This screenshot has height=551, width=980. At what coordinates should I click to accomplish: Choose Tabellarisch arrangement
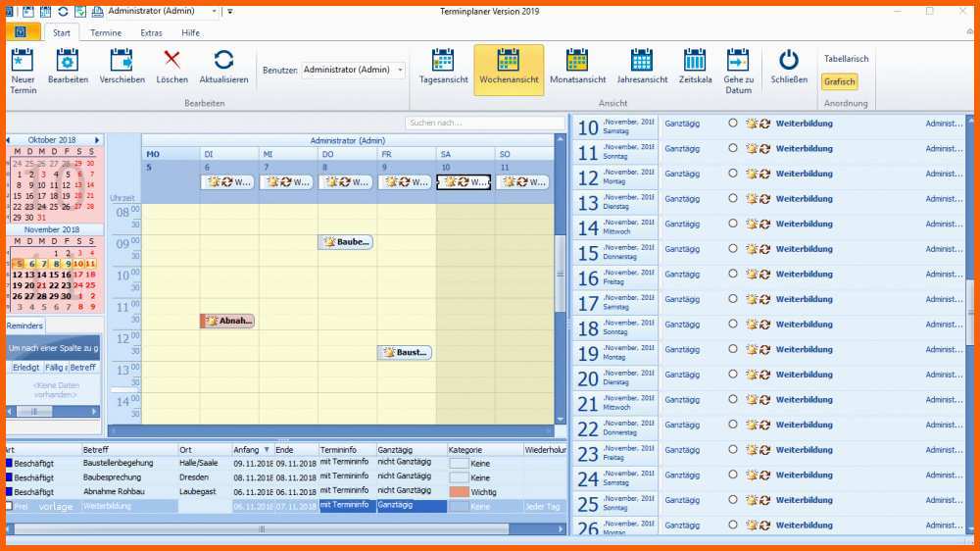tap(847, 59)
